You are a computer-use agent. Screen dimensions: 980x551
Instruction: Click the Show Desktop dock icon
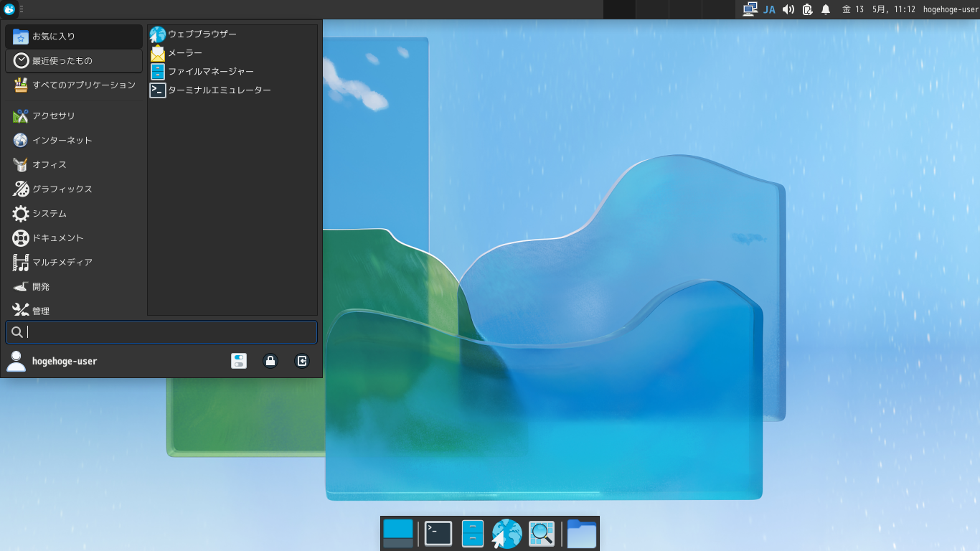click(x=398, y=534)
